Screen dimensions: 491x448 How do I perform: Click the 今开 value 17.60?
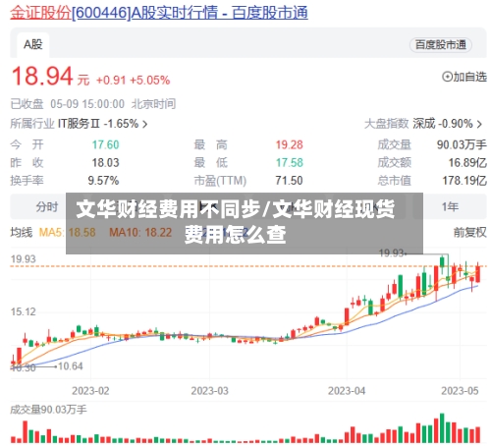tap(105, 144)
